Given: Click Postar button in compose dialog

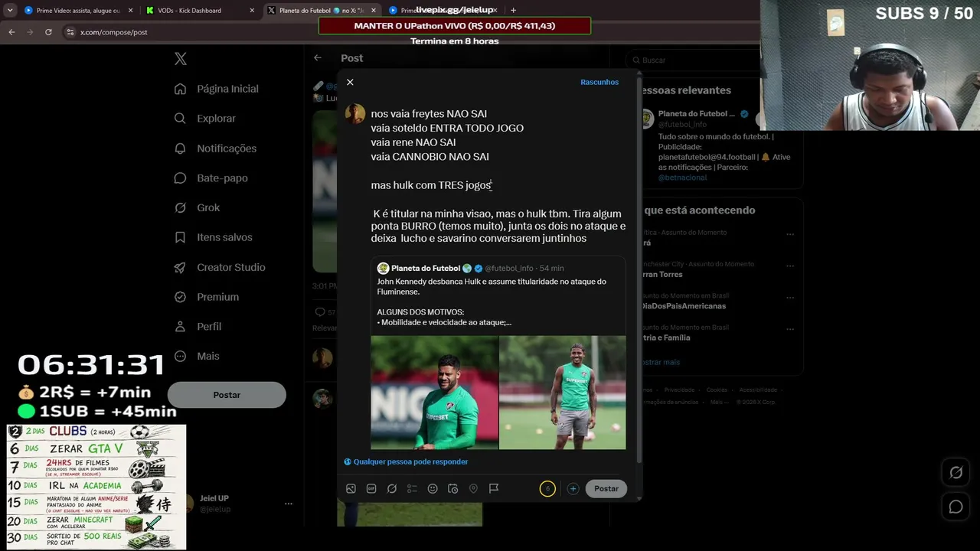Looking at the screenshot, I should point(606,488).
